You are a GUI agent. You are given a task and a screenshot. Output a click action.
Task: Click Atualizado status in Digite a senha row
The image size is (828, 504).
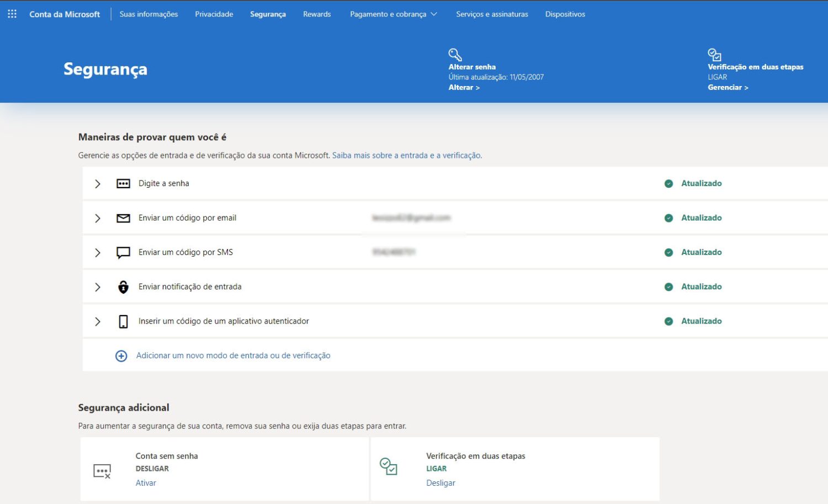702,183
